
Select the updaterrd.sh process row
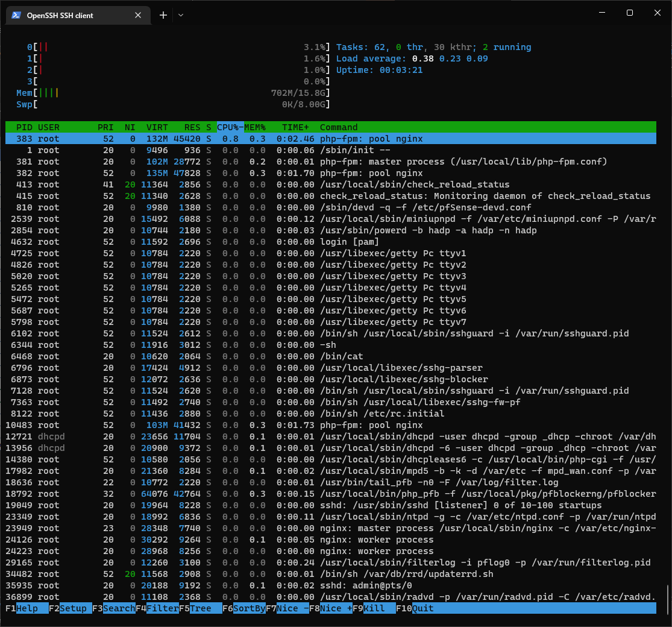click(x=330, y=574)
